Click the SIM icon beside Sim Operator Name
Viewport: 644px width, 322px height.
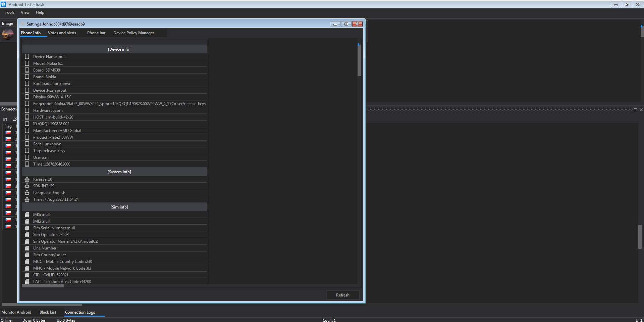[27, 241]
